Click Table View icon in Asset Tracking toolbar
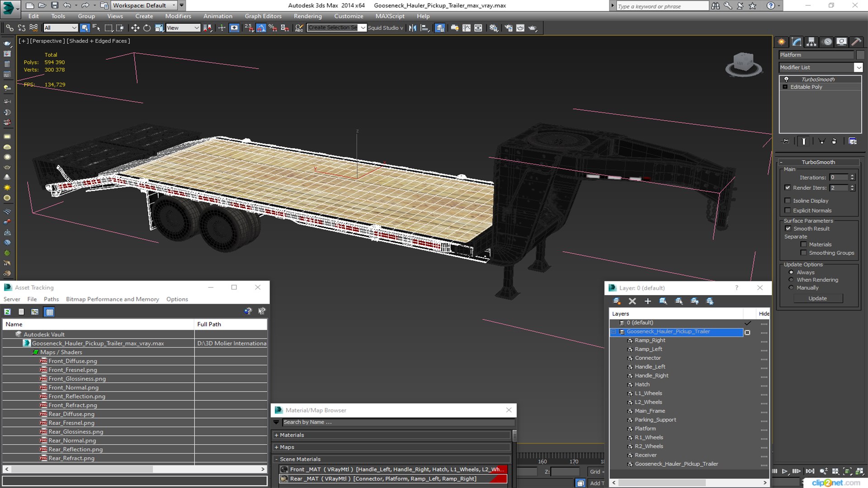Screen dimensions: 868x488 click(49, 312)
